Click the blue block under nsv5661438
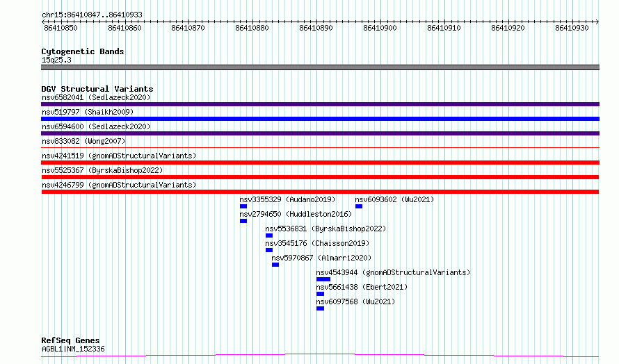The image size is (619, 364). click(x=320, y=294)
